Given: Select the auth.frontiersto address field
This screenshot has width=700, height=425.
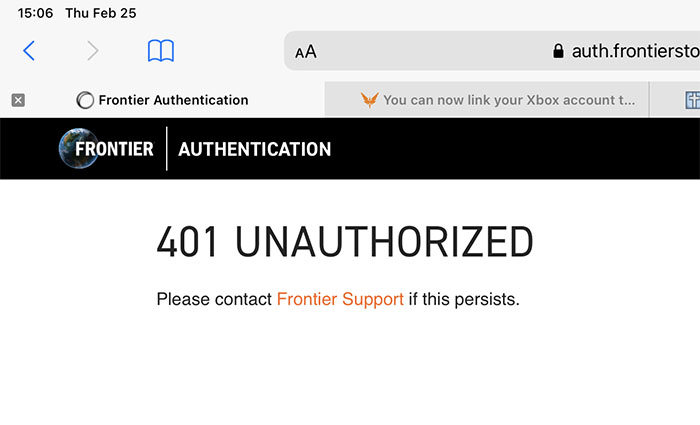Looking at the screenshot, I should [x=492, y=51].
